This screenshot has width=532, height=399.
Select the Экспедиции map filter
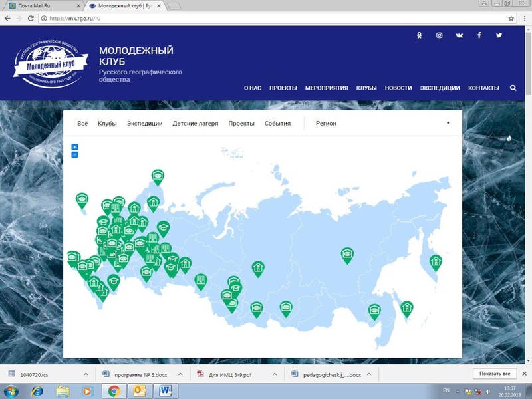(x=145, y=123)
